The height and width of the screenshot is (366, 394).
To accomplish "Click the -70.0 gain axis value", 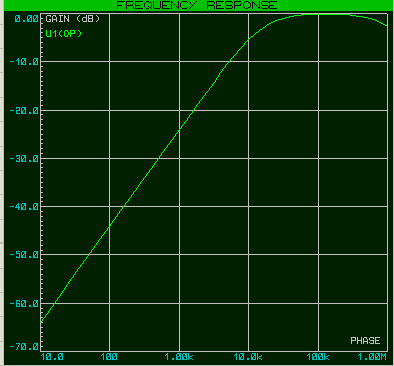I will (24, 347).
